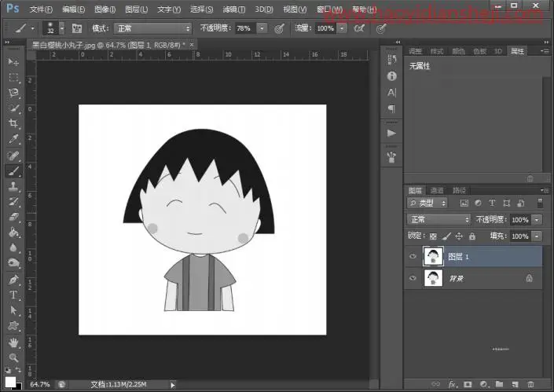Open the 文件(F) menu
This screenshot has height=392, width=554.
[x=41, y=9]
